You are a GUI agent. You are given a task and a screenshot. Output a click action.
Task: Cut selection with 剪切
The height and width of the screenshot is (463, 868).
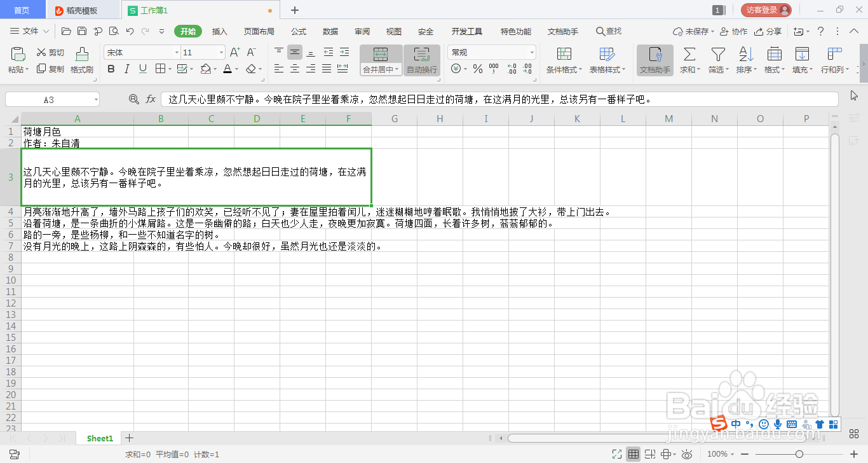pyautogui.click(x=50, y=53)
